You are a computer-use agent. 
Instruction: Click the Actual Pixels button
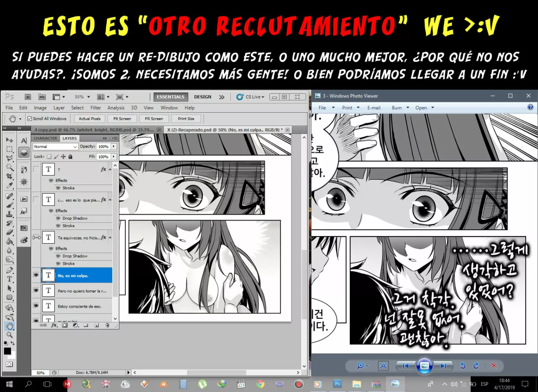[x=89, y=118]
